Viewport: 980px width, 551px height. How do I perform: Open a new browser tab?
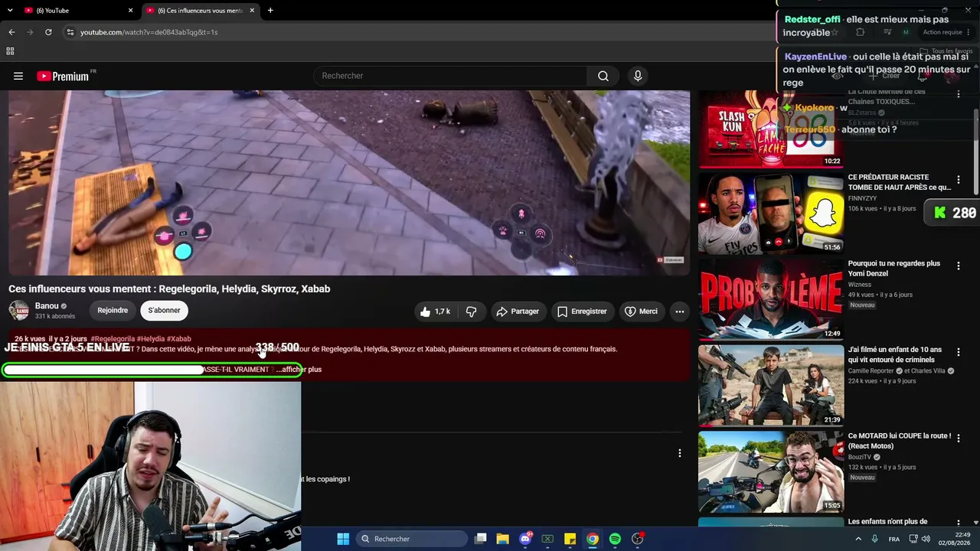pos(270,11)
